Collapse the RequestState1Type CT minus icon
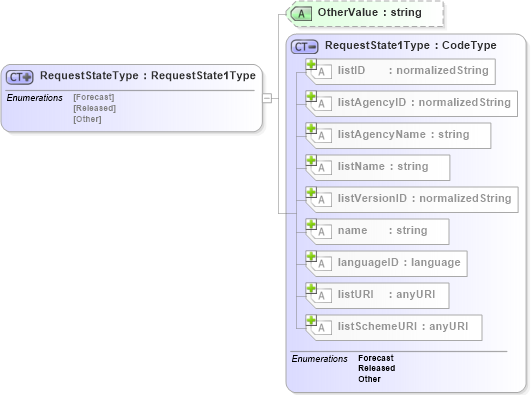531x395 pixels. click(304, 47)
